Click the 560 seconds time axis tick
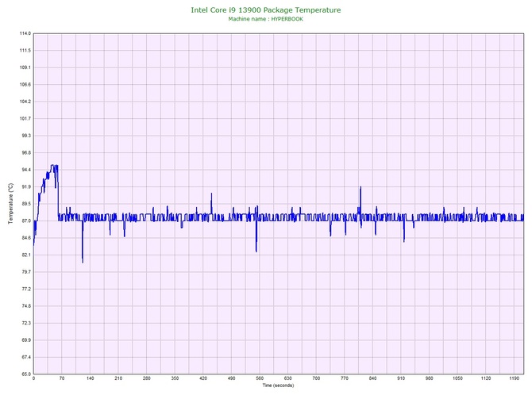 (x=260, y=378)
